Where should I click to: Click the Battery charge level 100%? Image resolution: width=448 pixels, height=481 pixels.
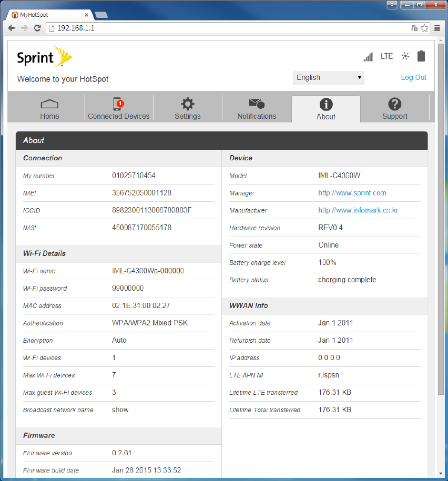tap(327, 263)
